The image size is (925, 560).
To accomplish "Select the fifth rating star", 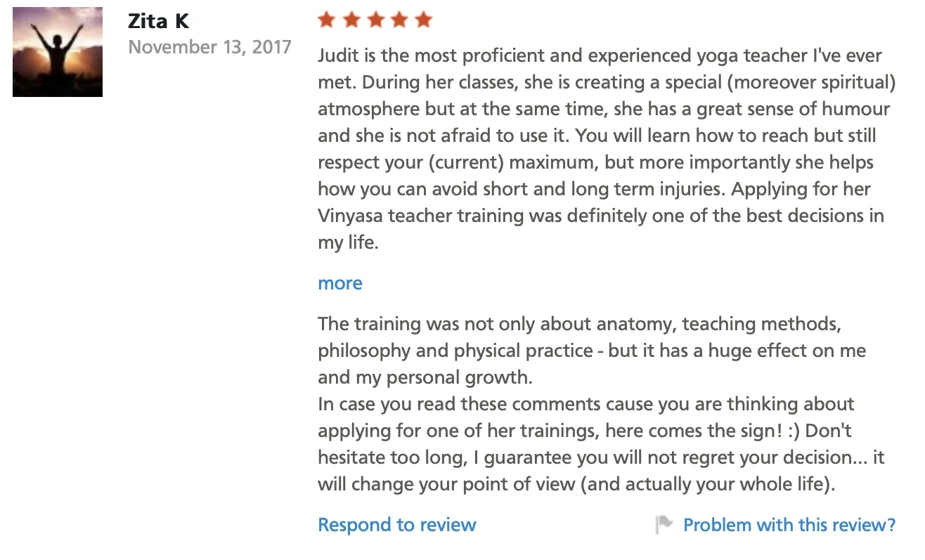I will [x=423, y=20].
